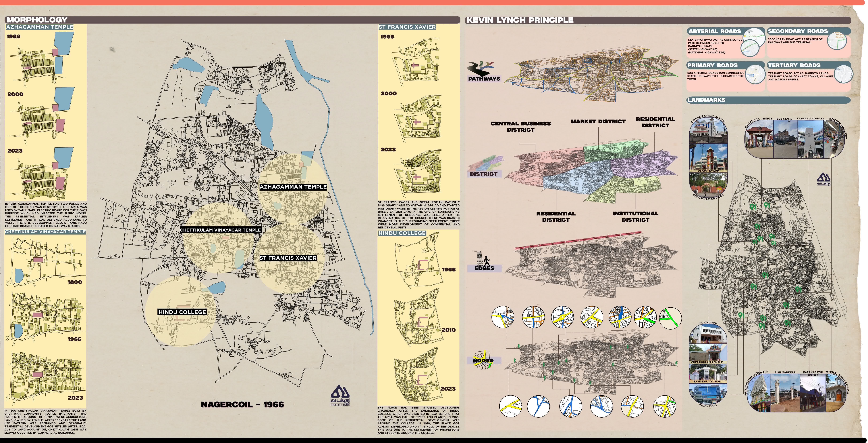Click the DISTRICT label beside the district map
The width and height of the screenshot is (868, 443).
coord(484,174)
